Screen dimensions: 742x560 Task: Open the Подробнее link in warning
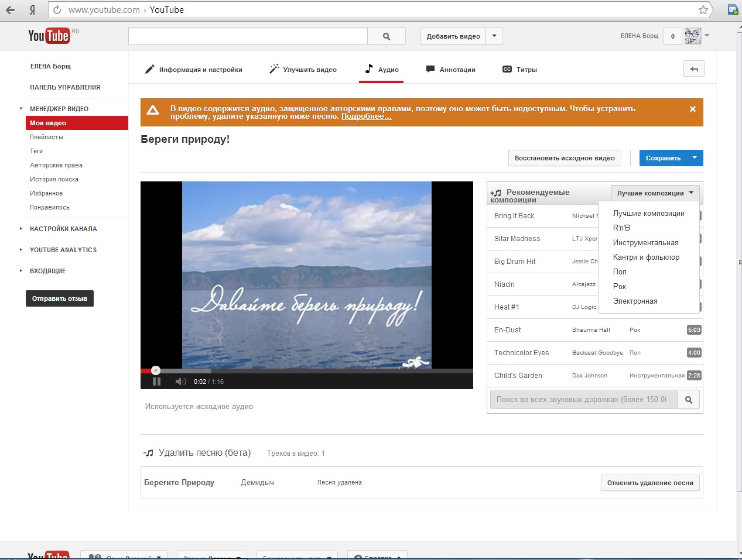(367, 116)
